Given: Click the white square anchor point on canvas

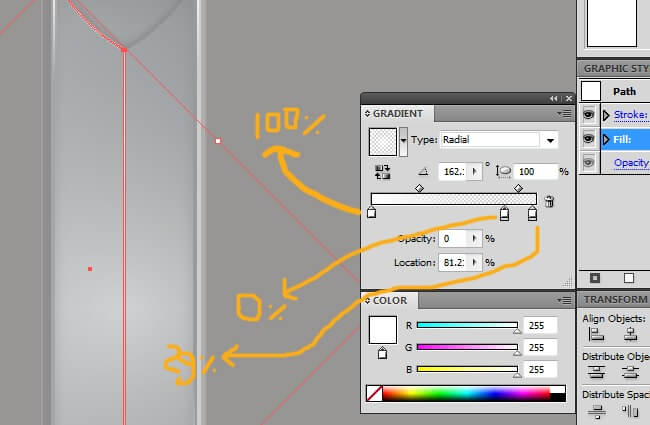Looking at the screenshot, I should (218, 141).
